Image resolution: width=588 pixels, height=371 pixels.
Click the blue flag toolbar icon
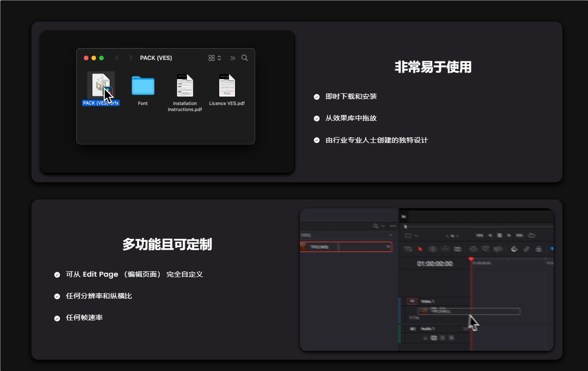(552, 249)
